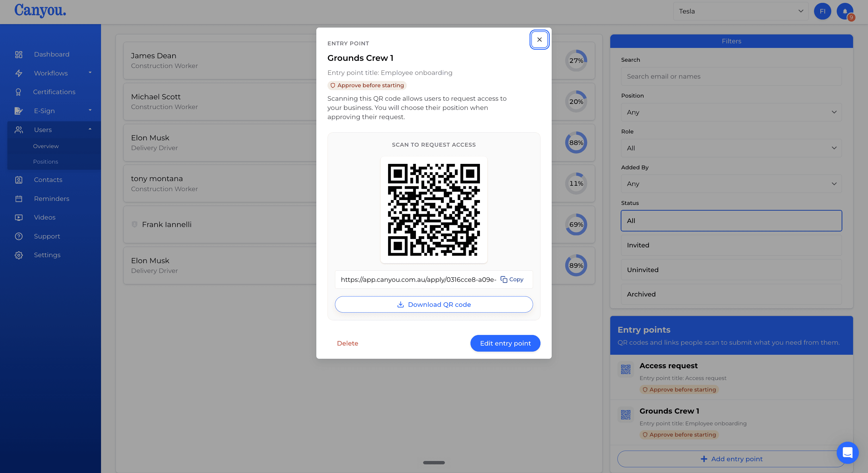Image resolution: width=868 pixels, height=473 pixels.
Task: Expand the Workflows submenu arrow
Action: pyautogui.click(x=90, y=72)
